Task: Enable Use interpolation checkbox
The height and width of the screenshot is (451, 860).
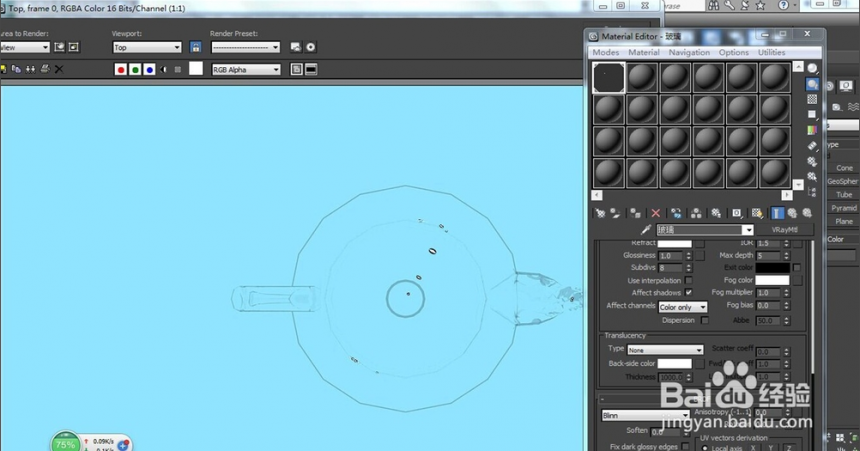Action: 688,280
